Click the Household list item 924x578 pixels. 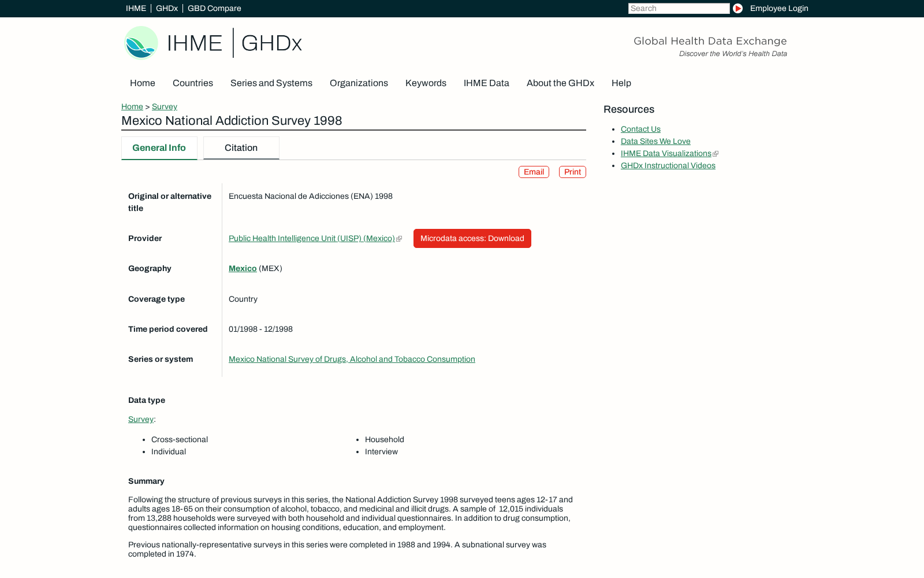coord(385,440)
